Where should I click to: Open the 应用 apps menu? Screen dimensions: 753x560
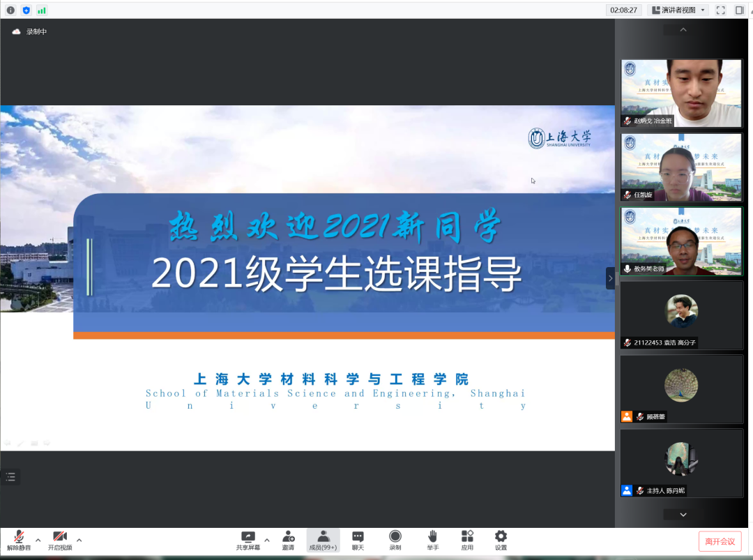click(x=467, y=540)
